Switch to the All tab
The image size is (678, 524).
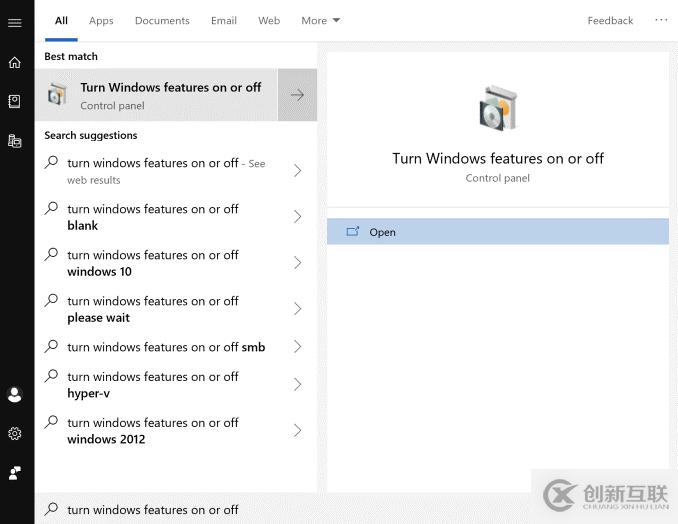61,21
